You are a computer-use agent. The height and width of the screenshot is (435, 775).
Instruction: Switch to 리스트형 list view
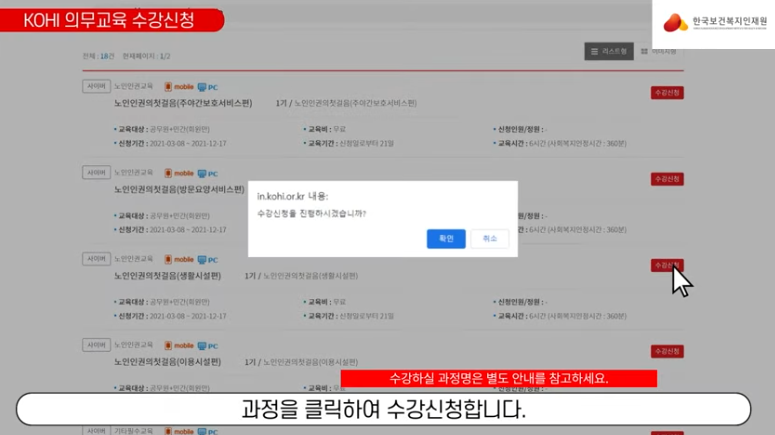pyautogui.click(x=609, y=51)
